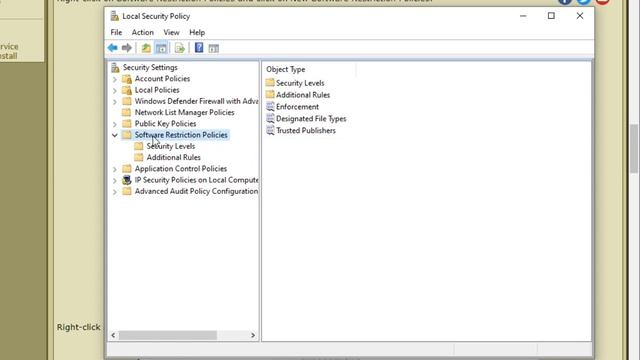Select Security Levels under Software Restriction Policies
Image resolution: width=640 pixels, height=360 pixels.
coord(171,146)
